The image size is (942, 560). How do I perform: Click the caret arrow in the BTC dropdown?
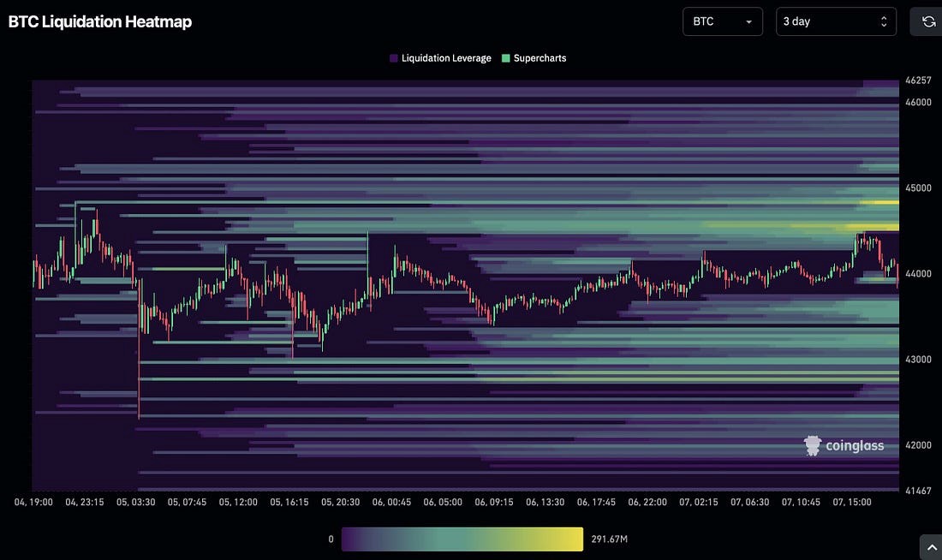point(749,22)
